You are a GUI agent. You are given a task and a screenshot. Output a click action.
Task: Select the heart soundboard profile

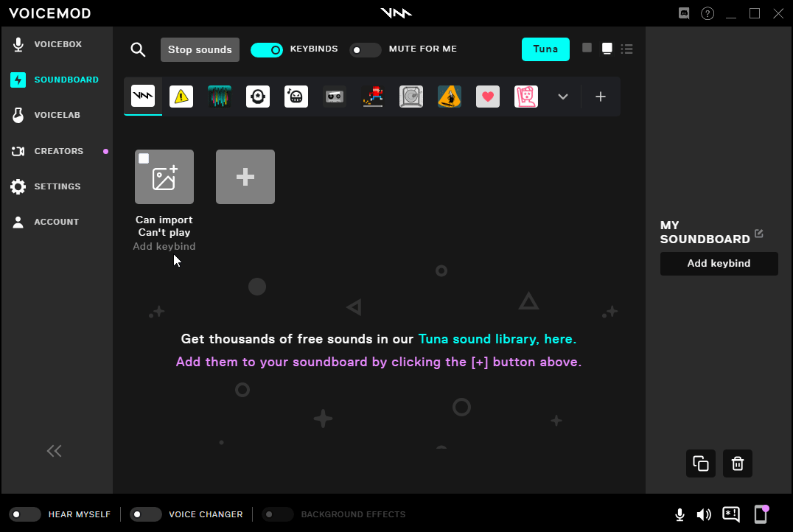[x=488, y=97]
